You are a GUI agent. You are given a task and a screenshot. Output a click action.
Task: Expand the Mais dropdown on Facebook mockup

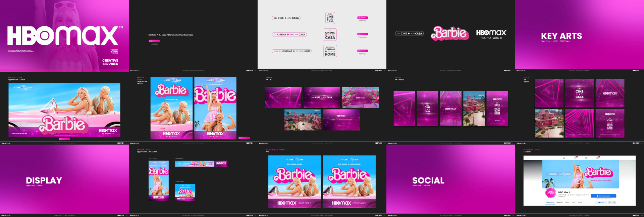click(x=580, y=202)
